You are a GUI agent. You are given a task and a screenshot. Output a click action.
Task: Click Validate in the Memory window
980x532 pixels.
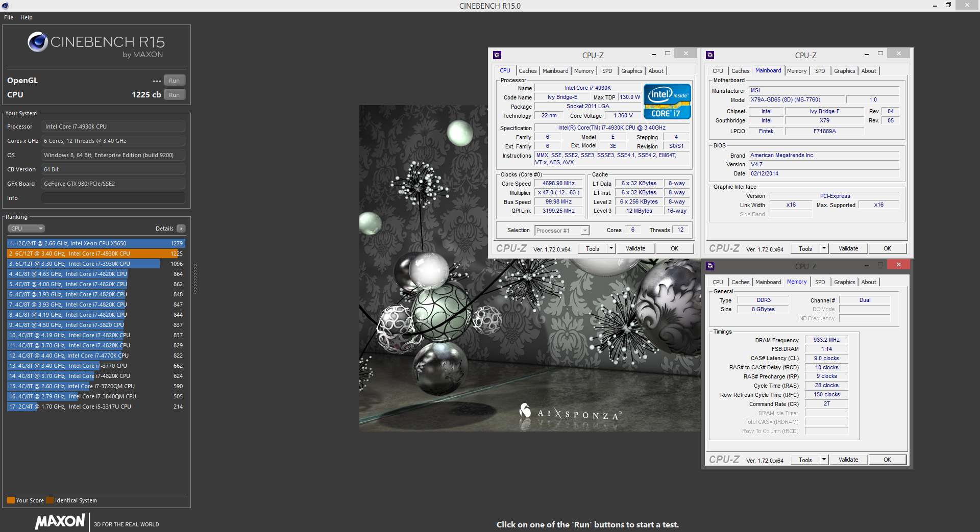848,460
